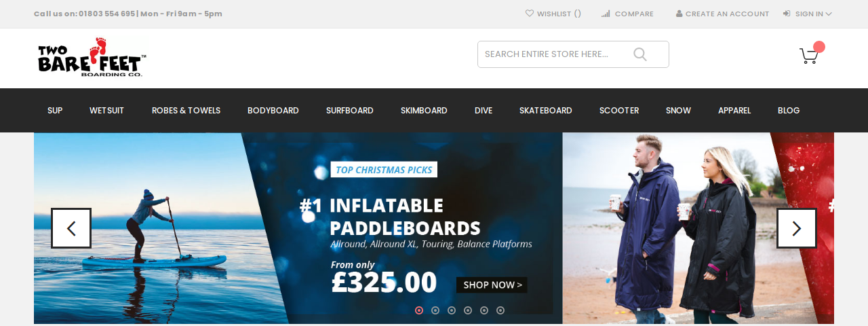Select the fourth carousel dot
Viewport: 868px width, 326px height.
468,310
